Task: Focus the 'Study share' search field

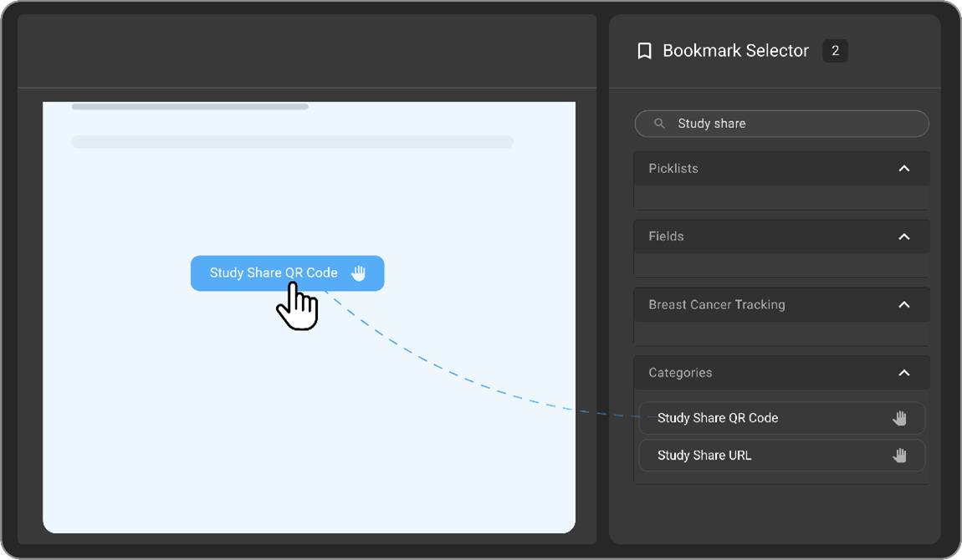Action: pos(786,124)
